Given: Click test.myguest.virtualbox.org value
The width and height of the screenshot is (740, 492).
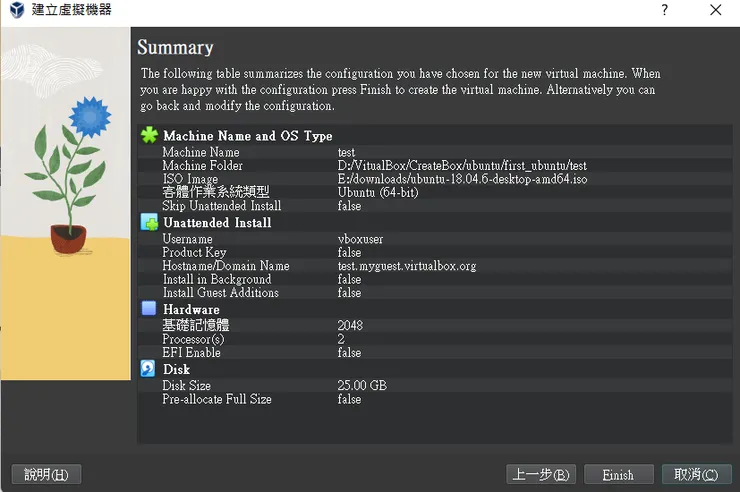Looking at the screenshot, I should point(407,266).
